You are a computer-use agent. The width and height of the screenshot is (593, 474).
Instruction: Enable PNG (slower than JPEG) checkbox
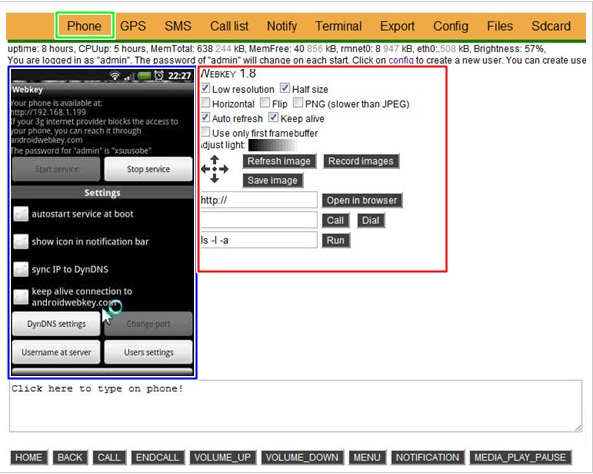(298, 103)
